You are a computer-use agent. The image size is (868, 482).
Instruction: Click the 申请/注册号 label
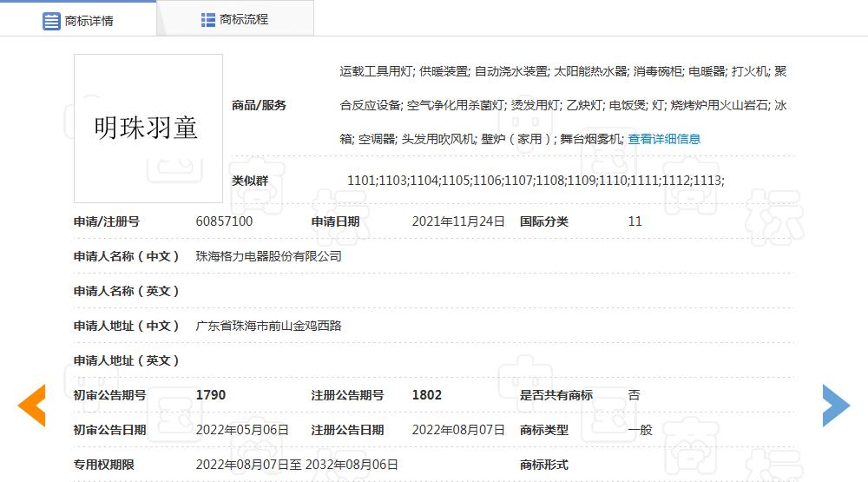(106, 221)
